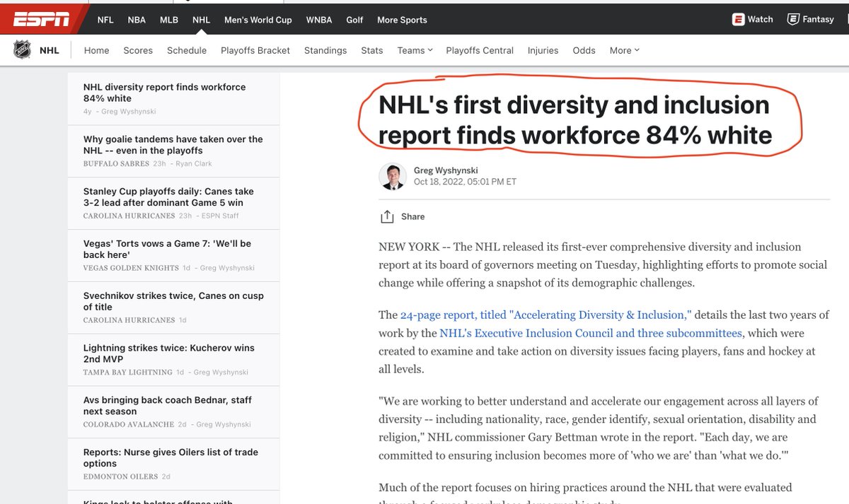Open the Golf menu
Image resolution: width=849 pixels, height=504 pixels.
(x=354, y=20)
